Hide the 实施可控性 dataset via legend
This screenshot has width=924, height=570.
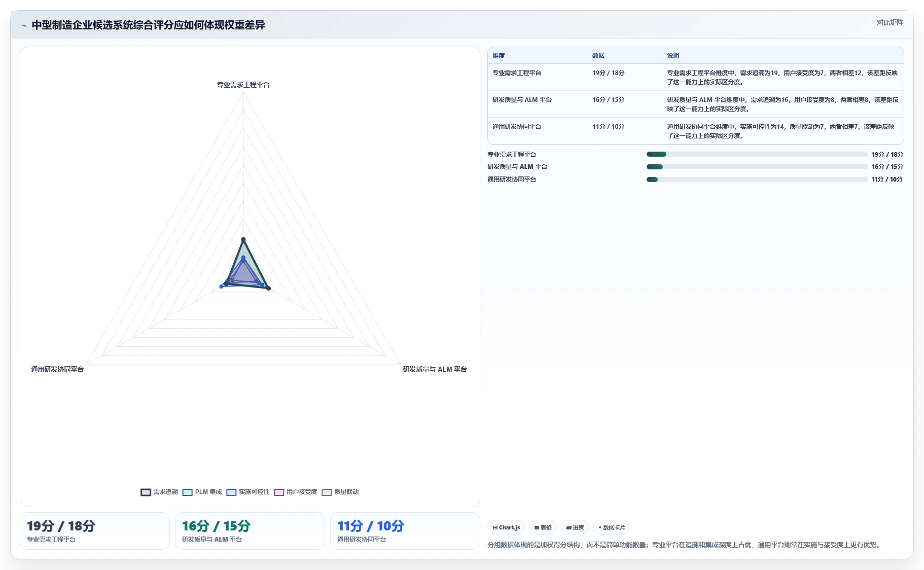click(247, 492)
